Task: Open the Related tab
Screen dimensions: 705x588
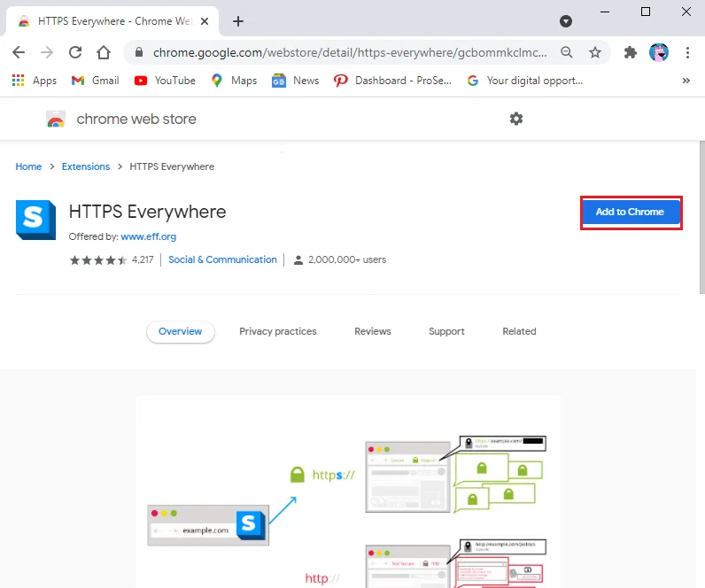Action: [x=519, y=331]
